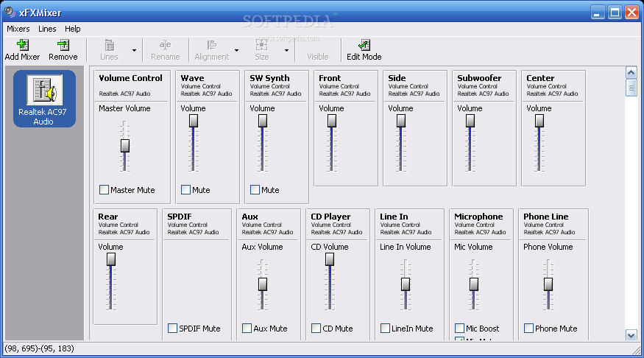The image size is (644, 358).
Task: Click the Aux Volume slider thumb
Action: (x=263, y=284)
